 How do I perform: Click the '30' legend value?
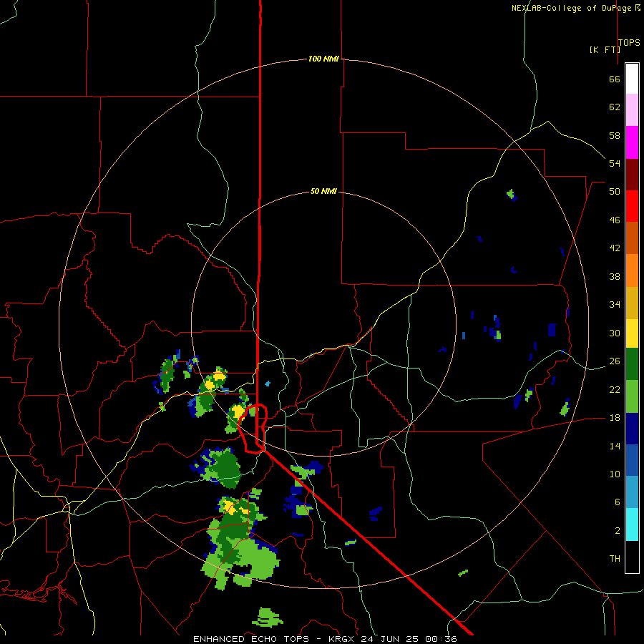click(615, 333)
